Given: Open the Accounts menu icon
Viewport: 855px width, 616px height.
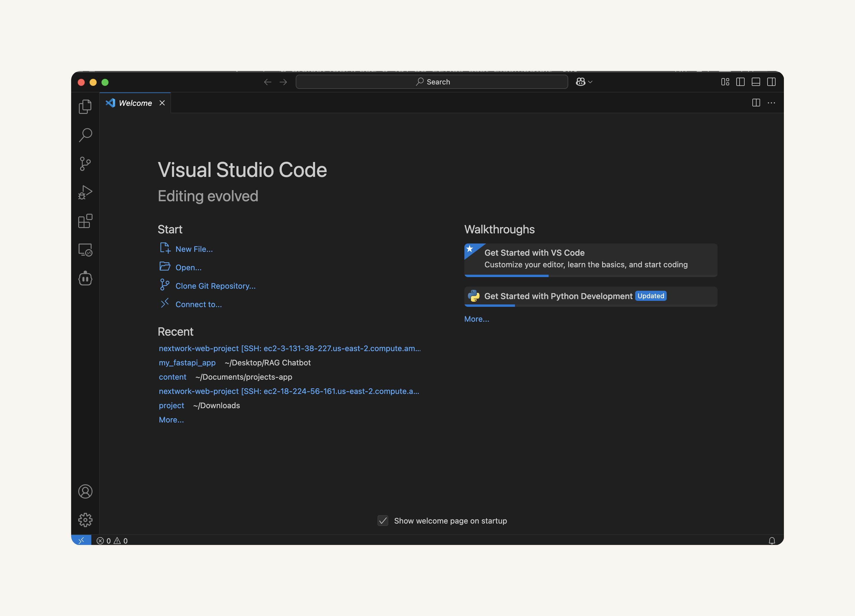Looking at the screenshot, I should click(85, 491).
